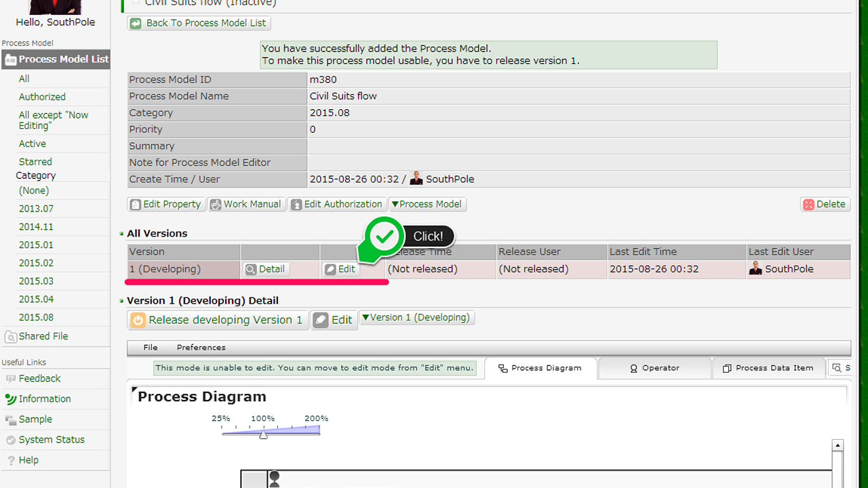The height and width of the screenshot is (488, 868).
Task: Expand Version 1 (Developing) dropdown
Action: (416, 318)
